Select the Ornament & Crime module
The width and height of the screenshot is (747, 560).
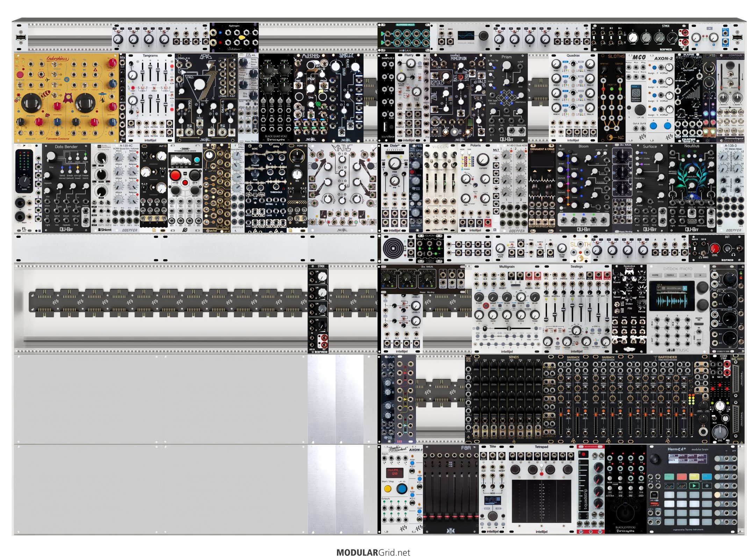[542, 188]
